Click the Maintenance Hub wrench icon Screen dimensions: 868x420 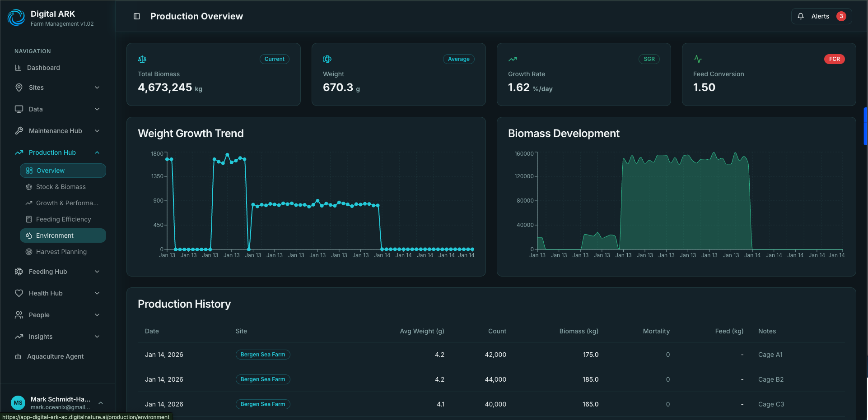(19, 131)
